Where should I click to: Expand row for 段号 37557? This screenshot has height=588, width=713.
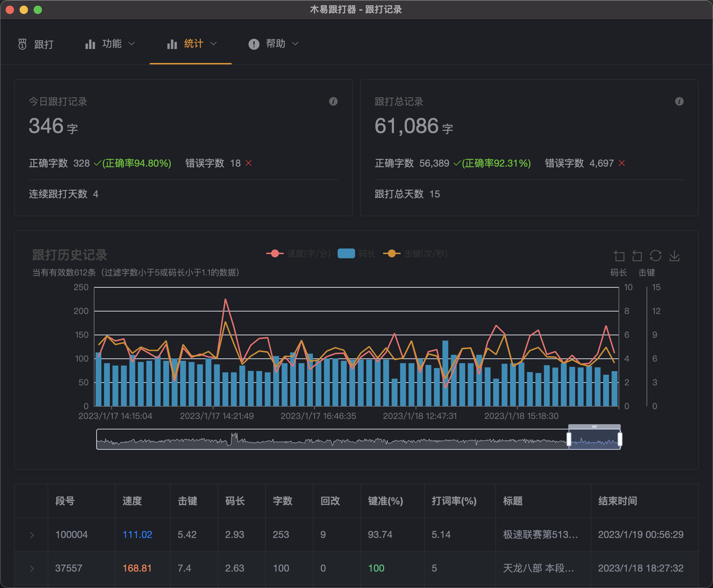pos(32,568)
